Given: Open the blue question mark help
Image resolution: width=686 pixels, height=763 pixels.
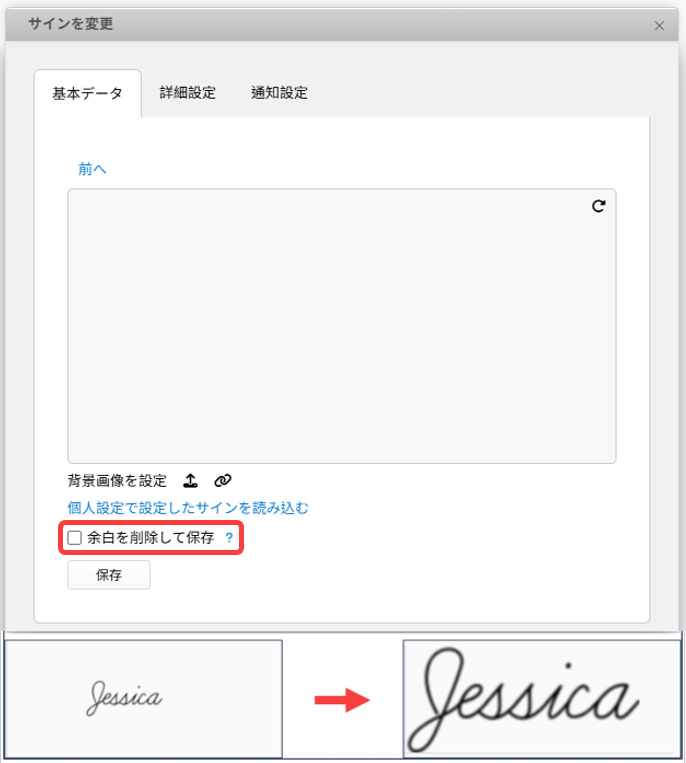Looking at the screenshot, I should point(229,538).
